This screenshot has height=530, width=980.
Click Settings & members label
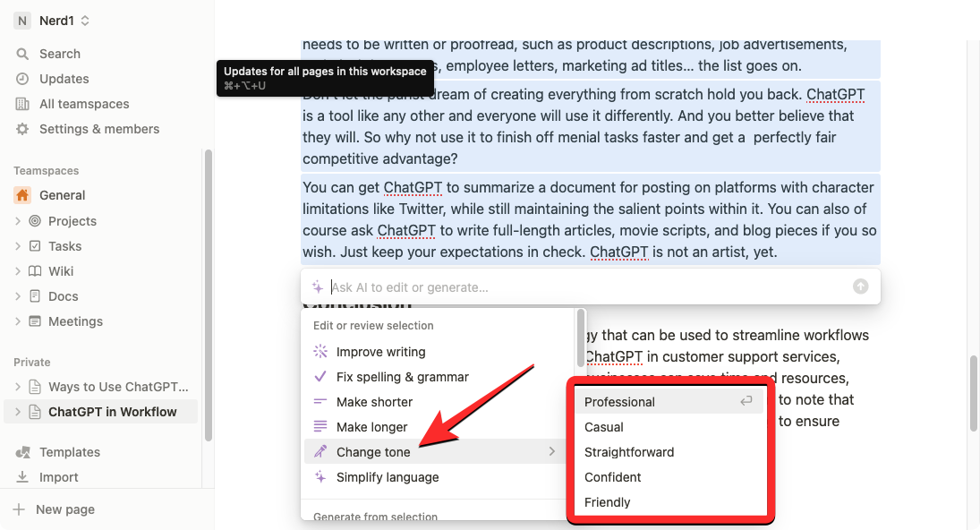99,129
